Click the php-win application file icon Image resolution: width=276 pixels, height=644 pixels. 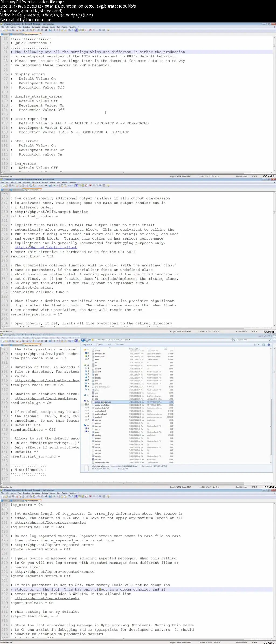93,459
